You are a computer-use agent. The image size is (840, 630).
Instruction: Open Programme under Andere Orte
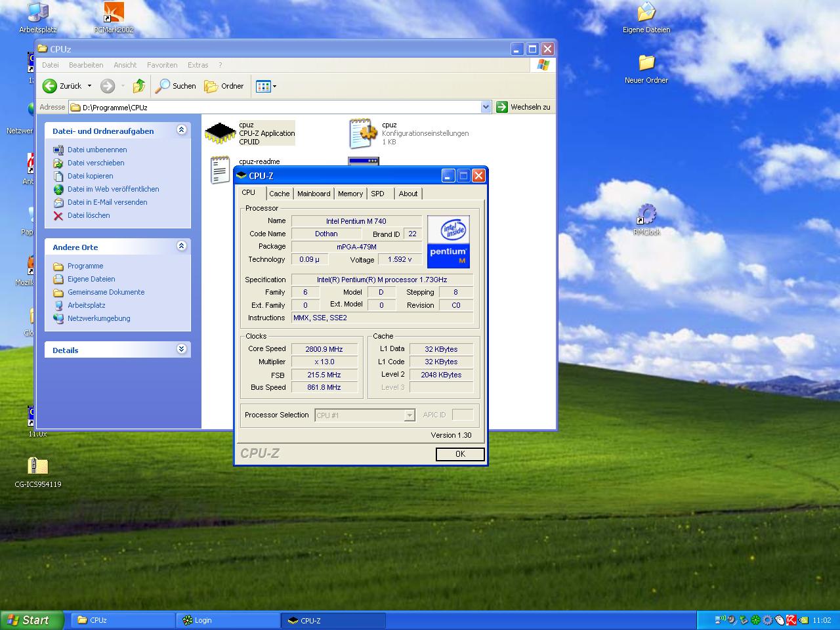point(85,266)
